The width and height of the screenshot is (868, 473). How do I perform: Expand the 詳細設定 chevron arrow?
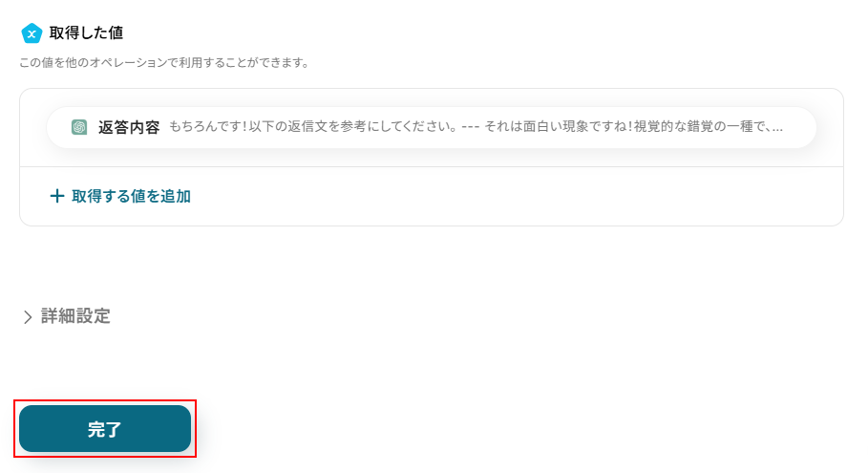(x=28, y=317)
